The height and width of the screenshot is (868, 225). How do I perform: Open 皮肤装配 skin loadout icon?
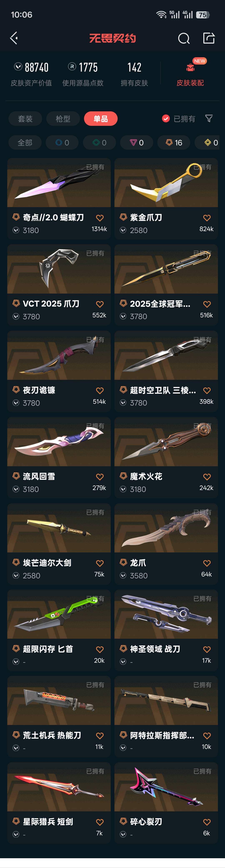click(x=190, y=67)
